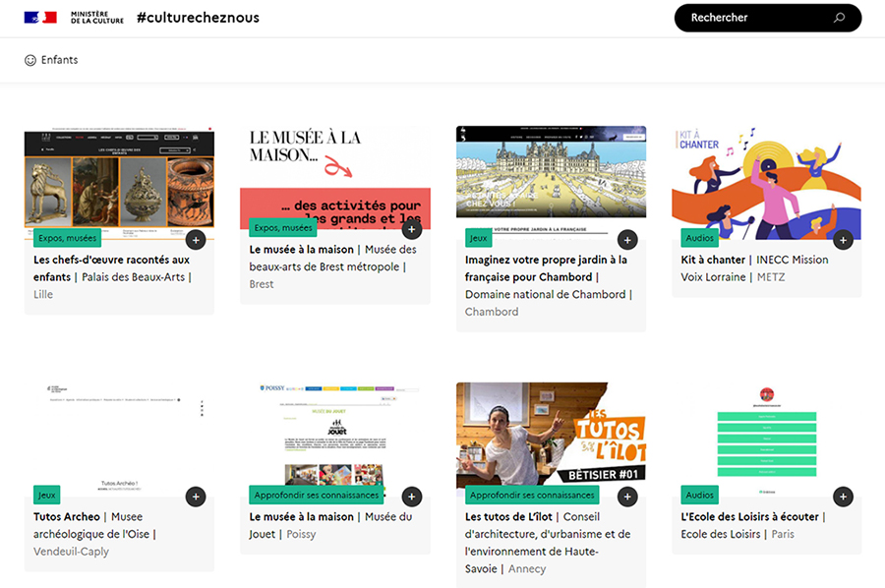Click the Annecy location text
The image size is (885, 588).
click(527, 568)
